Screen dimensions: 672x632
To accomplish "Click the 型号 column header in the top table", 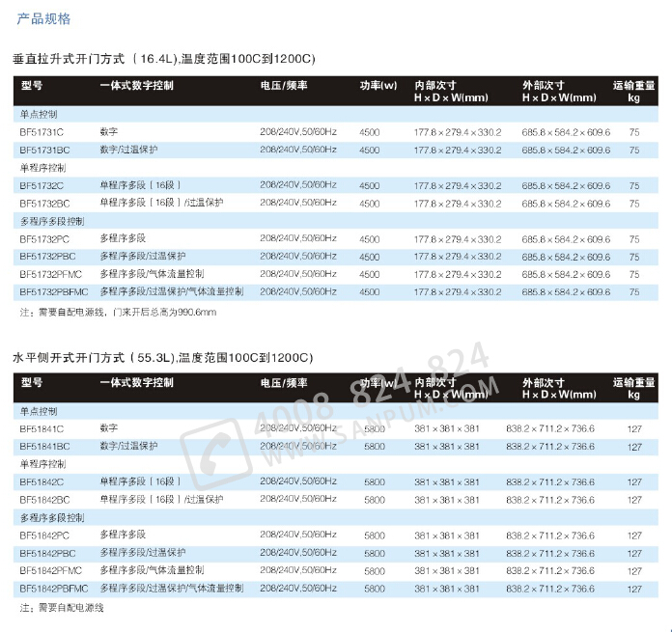I will pyautogui.click(x=32, y=86).
